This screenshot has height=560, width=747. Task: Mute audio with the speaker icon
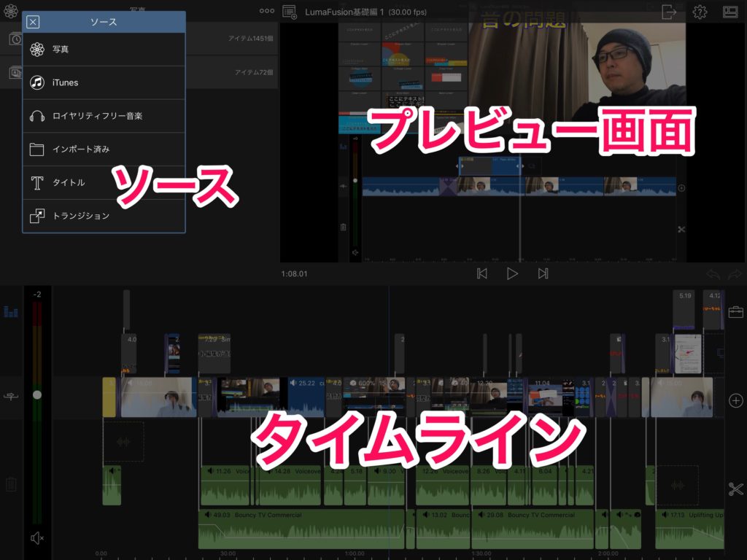(x=37, y=538)
